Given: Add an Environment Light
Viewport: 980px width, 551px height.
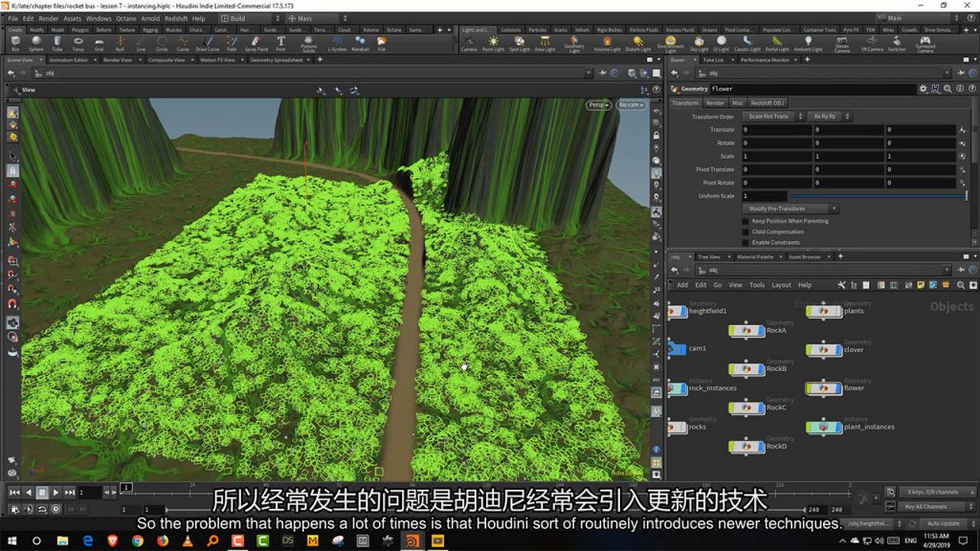Looking at the screenshot, I should click(x=670, y=44).
